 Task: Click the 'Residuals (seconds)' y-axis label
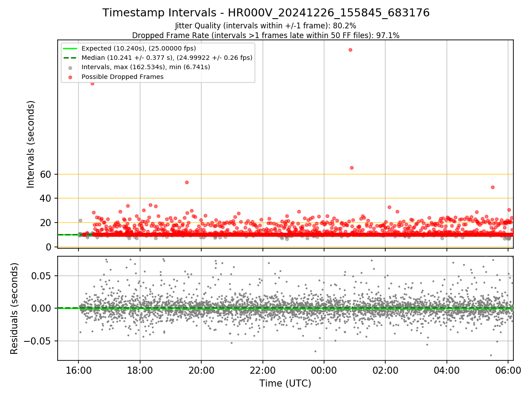[x=15, y=309]
